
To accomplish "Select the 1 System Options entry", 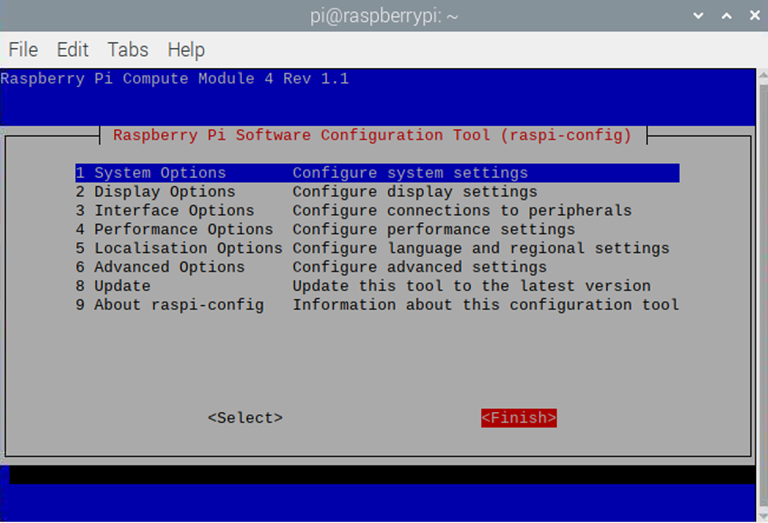I will point(377,173).
